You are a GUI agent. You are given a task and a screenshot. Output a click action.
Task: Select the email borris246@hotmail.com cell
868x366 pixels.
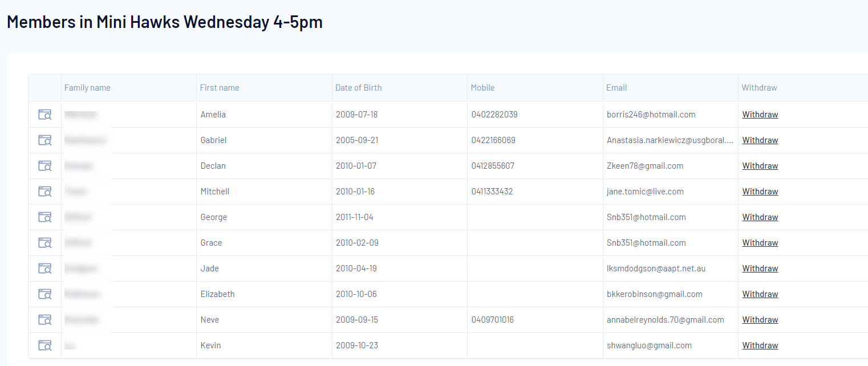point(651,115)
